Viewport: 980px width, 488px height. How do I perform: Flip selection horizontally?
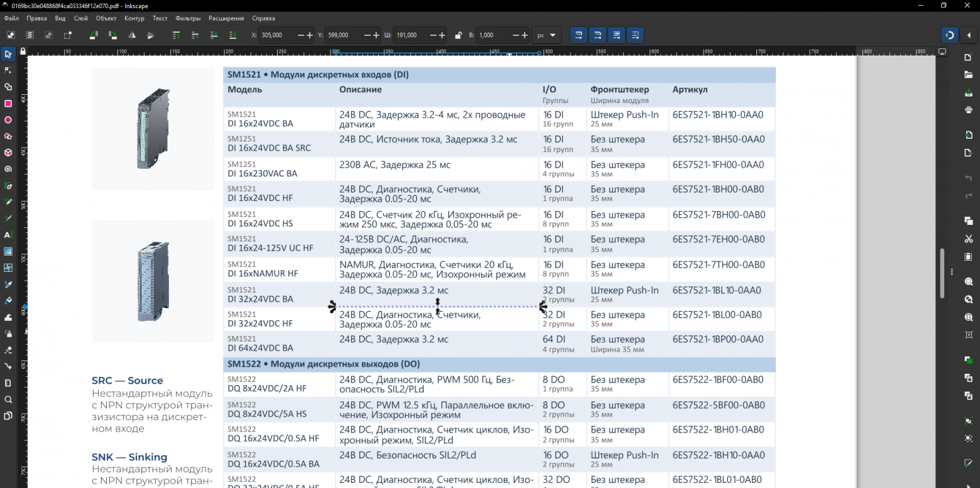tap(132, 35)
